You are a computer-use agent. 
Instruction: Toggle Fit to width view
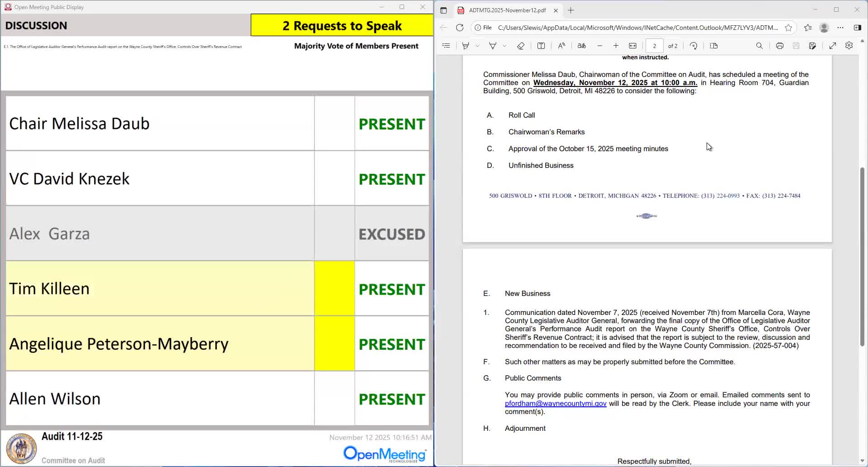tap(632, 46)
